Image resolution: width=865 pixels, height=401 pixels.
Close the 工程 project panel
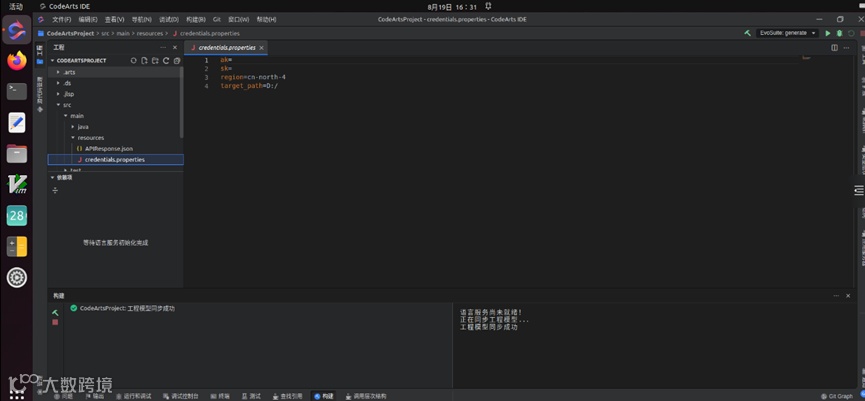tap(175, 48)
